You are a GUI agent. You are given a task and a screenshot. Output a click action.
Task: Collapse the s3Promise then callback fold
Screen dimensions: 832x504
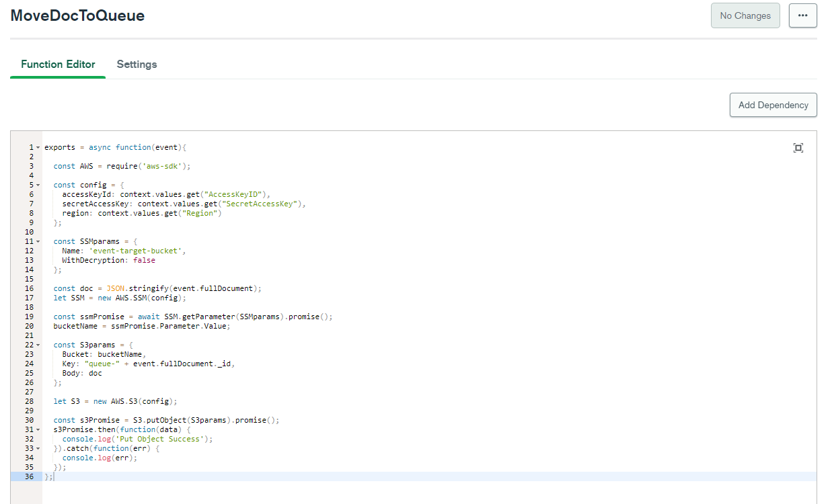point(36,429)
